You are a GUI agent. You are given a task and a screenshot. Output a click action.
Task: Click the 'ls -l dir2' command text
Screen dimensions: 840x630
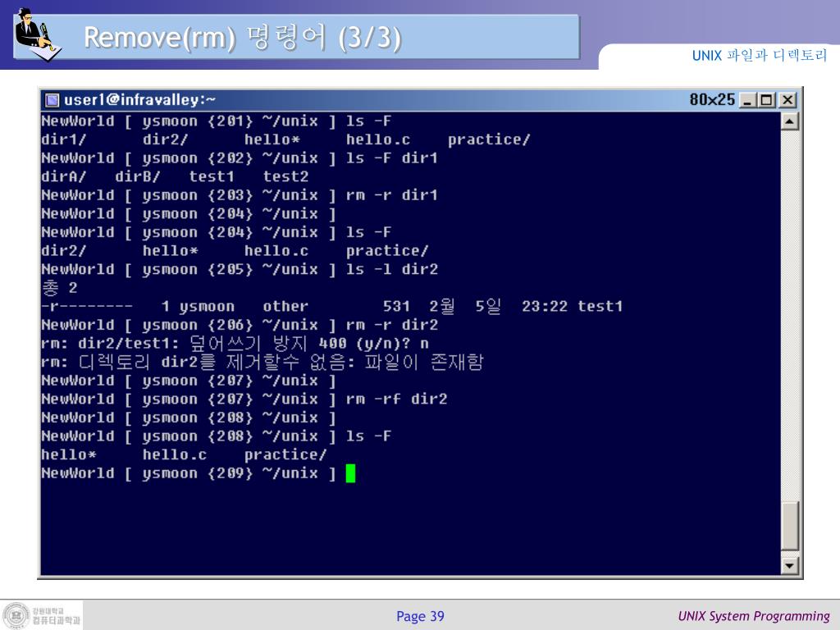pos(391,269)
